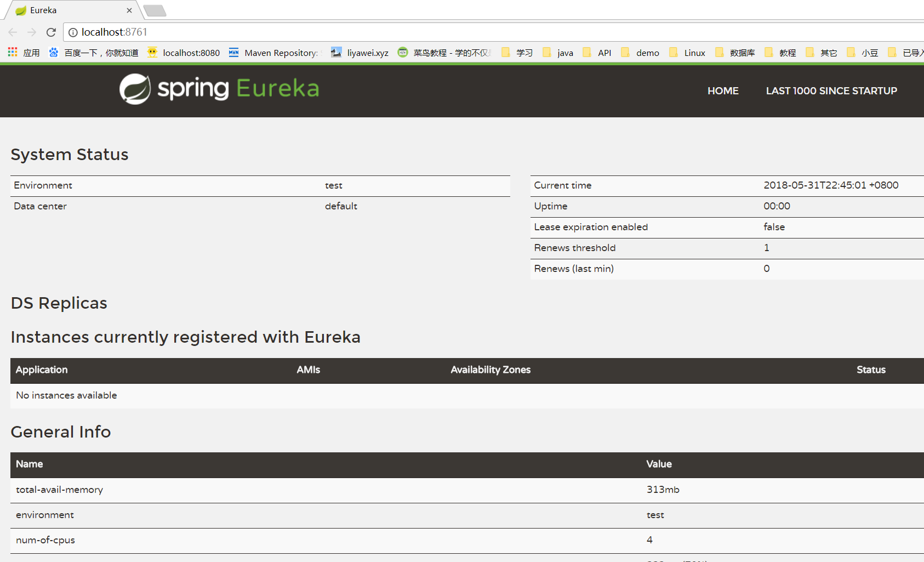The height and width of the screenshot is (562, 924).
Task: Open the liyawei.xyz bookmark
Action: 360,53
